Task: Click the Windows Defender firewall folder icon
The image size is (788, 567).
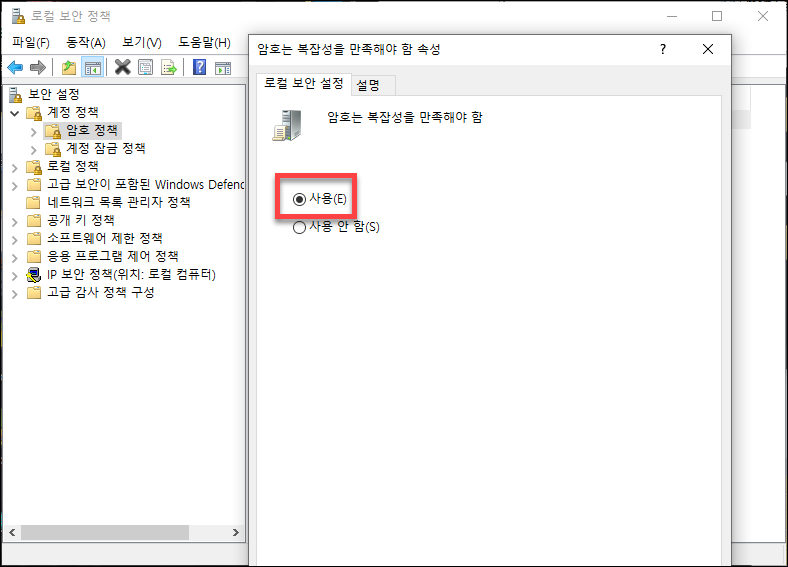Action: coord(34,184)
